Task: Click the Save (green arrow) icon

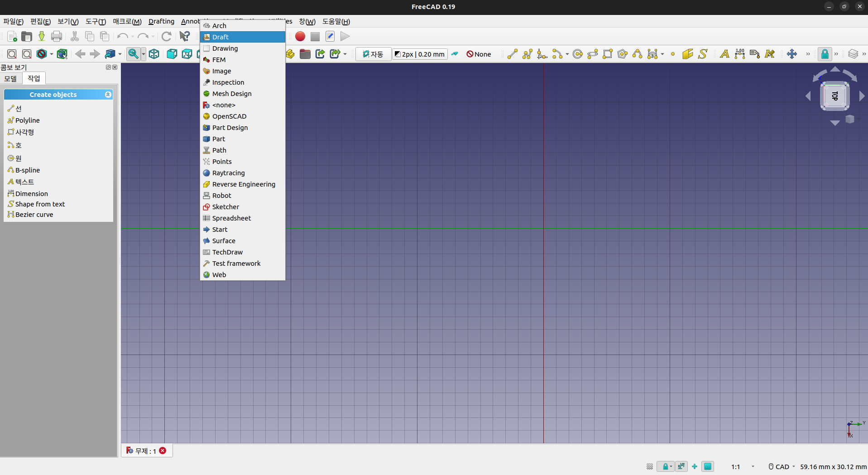Action: click(42, 37)
